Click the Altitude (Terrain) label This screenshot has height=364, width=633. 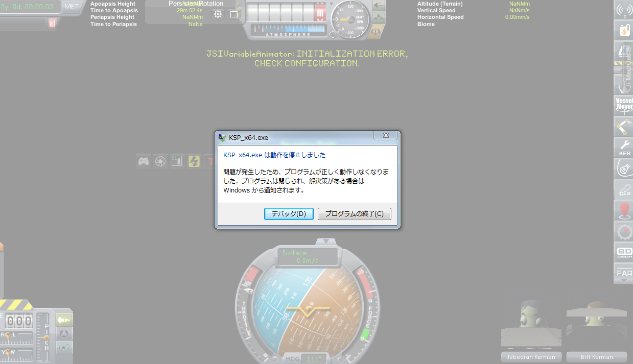point(440,4)
